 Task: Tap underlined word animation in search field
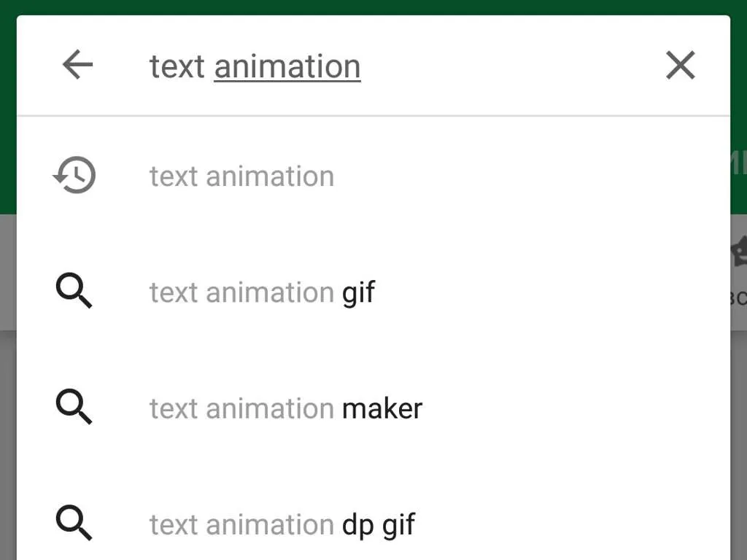(287, 66)
